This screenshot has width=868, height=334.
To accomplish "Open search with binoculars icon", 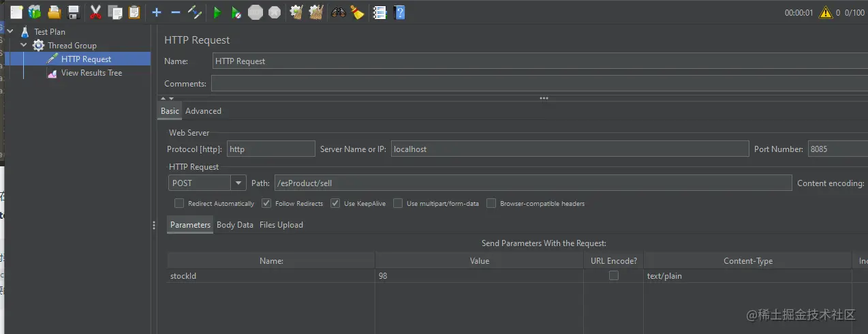I will click(338, 12).
